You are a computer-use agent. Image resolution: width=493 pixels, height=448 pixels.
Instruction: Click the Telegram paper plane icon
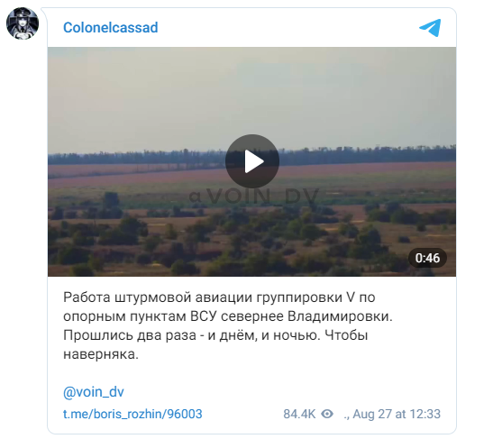click(430, 28)
